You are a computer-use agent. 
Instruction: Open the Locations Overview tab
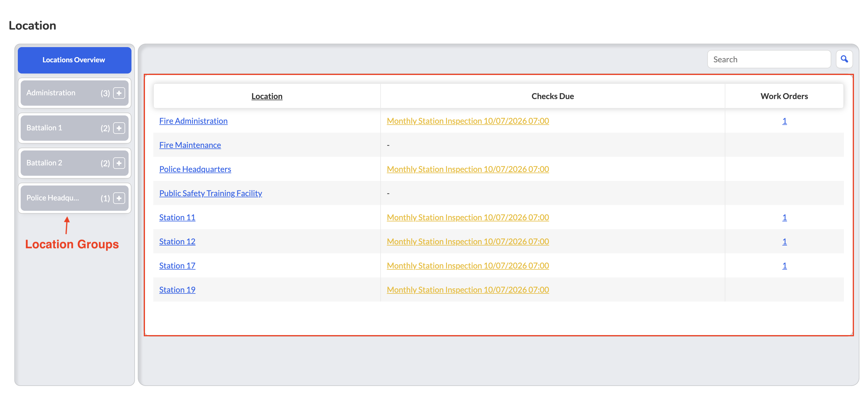pos(74,60)
